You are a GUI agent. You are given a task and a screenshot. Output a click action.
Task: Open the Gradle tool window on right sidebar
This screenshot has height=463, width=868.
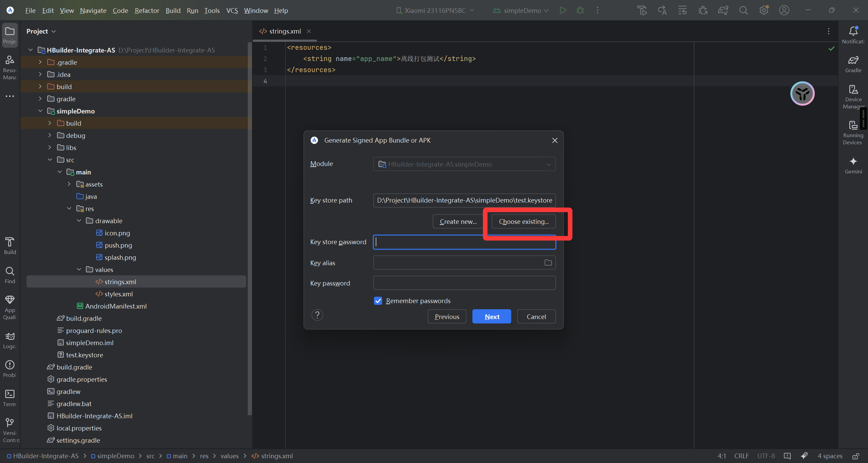point(853,64)
